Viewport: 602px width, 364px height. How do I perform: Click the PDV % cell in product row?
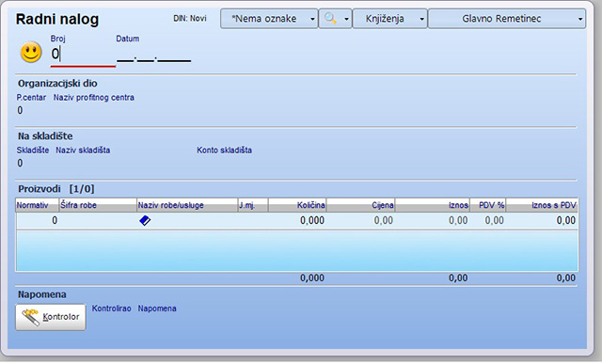(487, 220)
